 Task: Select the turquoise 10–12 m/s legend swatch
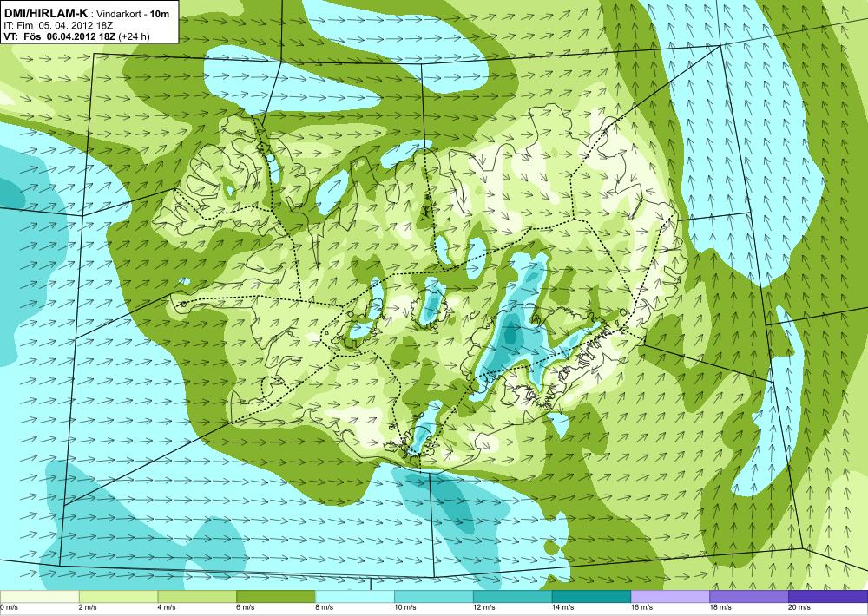(433, 597)
